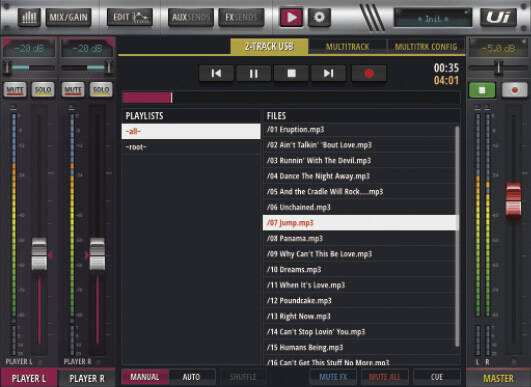
Task: Toggle SHUFFLE mode
Action: click(243, 377)
